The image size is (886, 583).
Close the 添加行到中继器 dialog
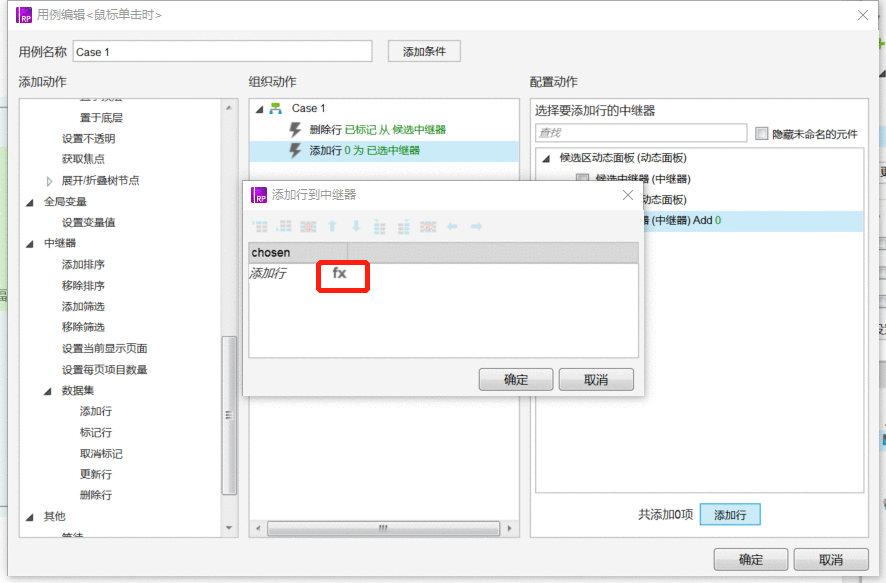point(628,195)
